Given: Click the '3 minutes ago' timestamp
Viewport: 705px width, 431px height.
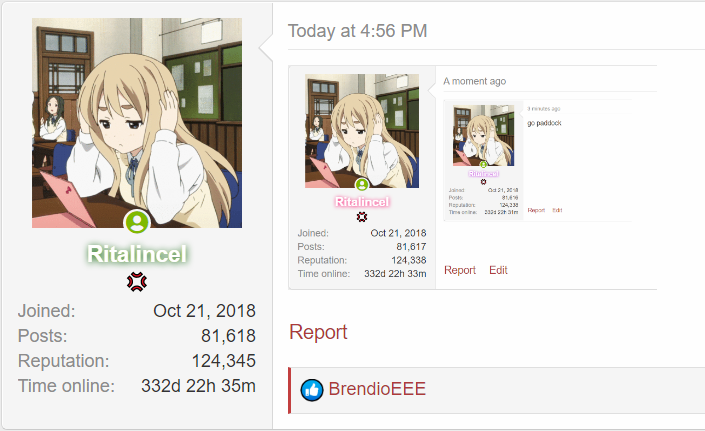Looking at the screenshot, I should tap(544, 109).
